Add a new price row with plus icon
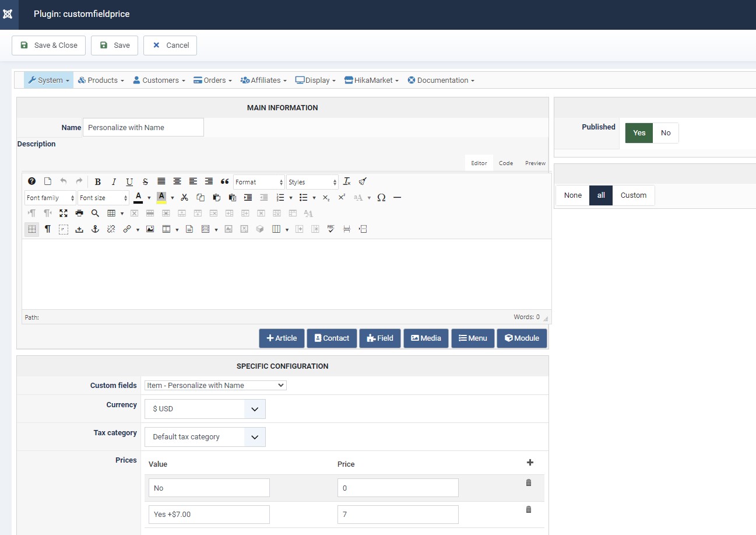 [x=530, y=463]
